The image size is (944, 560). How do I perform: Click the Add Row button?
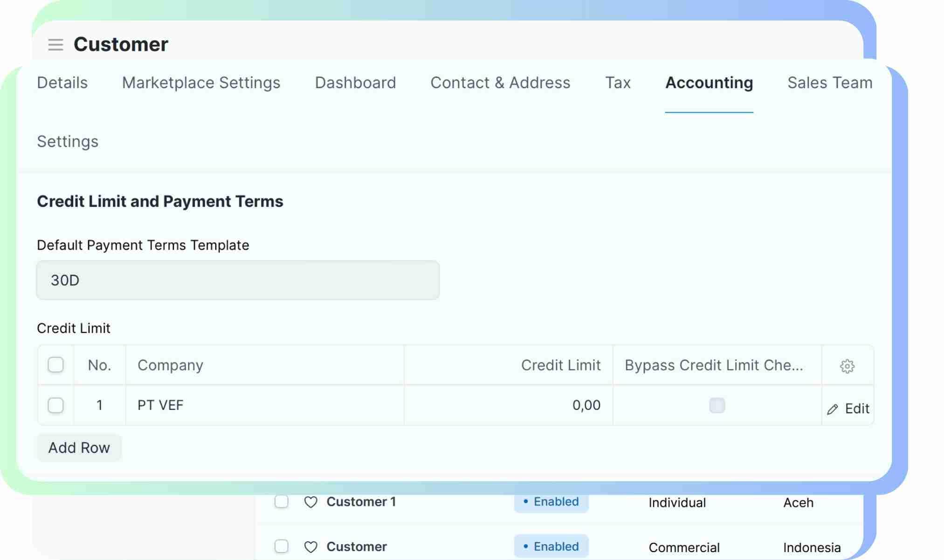[x=79, y=448]
